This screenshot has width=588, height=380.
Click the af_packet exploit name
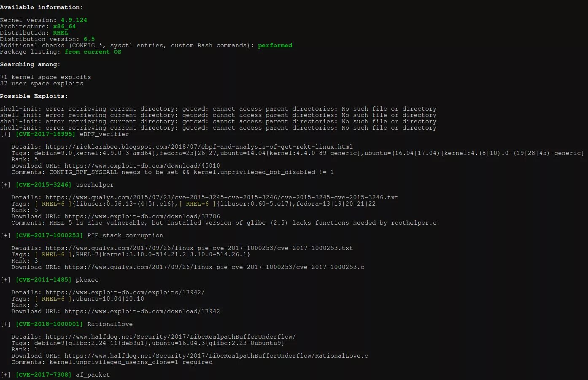point(93,375)
